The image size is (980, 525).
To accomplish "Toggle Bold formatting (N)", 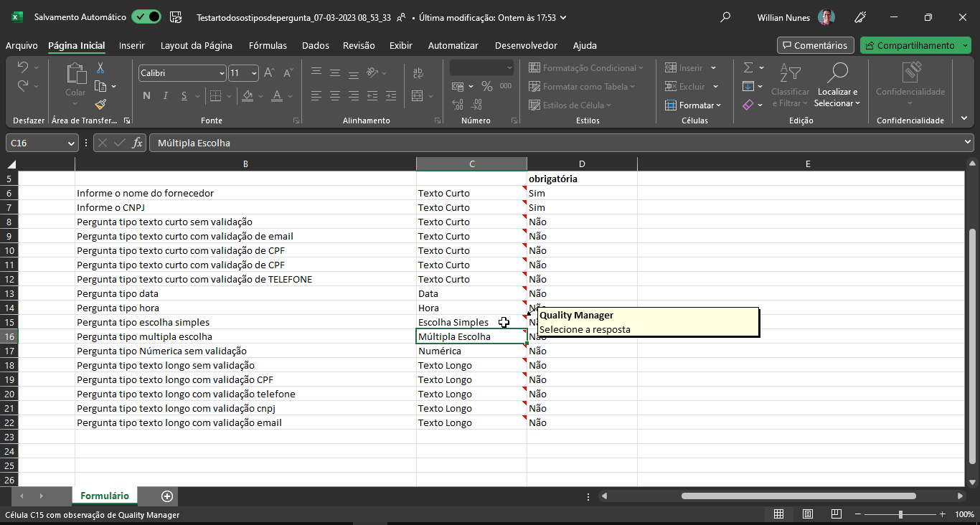I will [x=146, y=95].
